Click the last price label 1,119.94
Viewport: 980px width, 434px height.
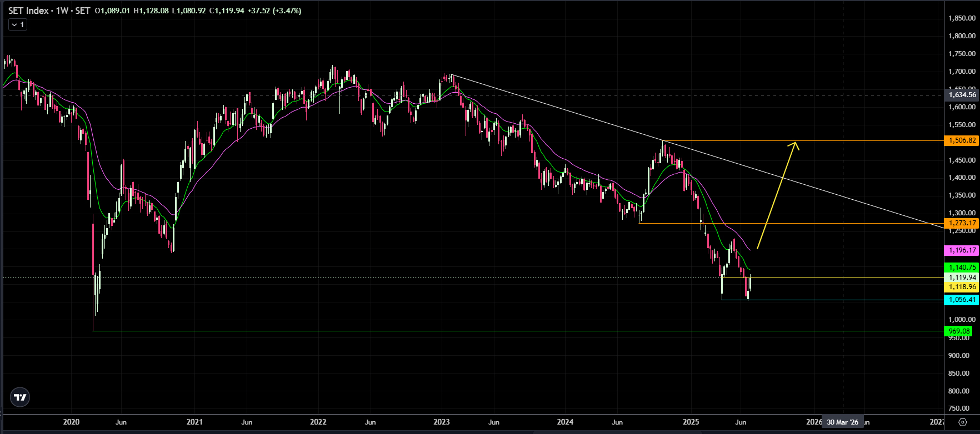(961, 277)
